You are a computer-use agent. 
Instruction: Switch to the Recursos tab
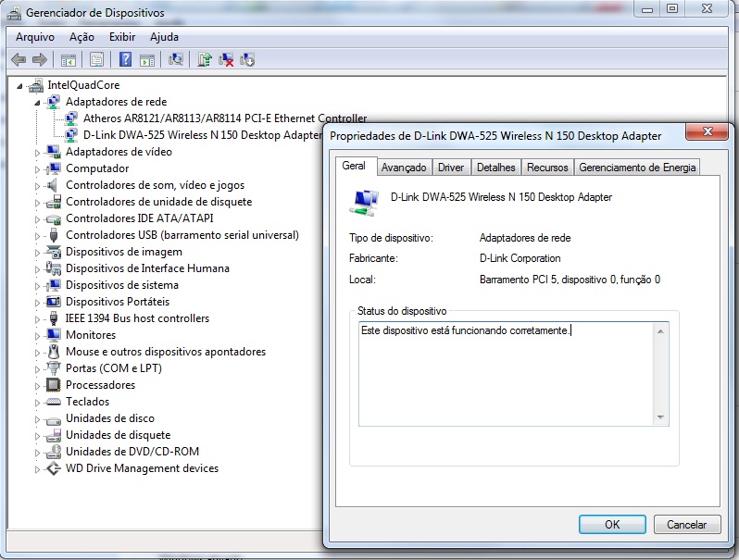point(547,168)
